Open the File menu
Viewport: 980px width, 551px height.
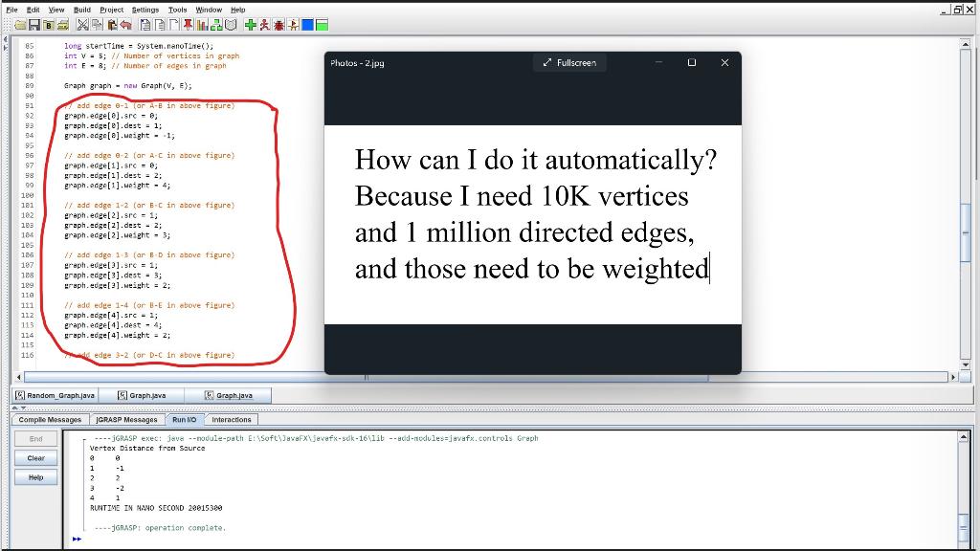click(11, 10)
